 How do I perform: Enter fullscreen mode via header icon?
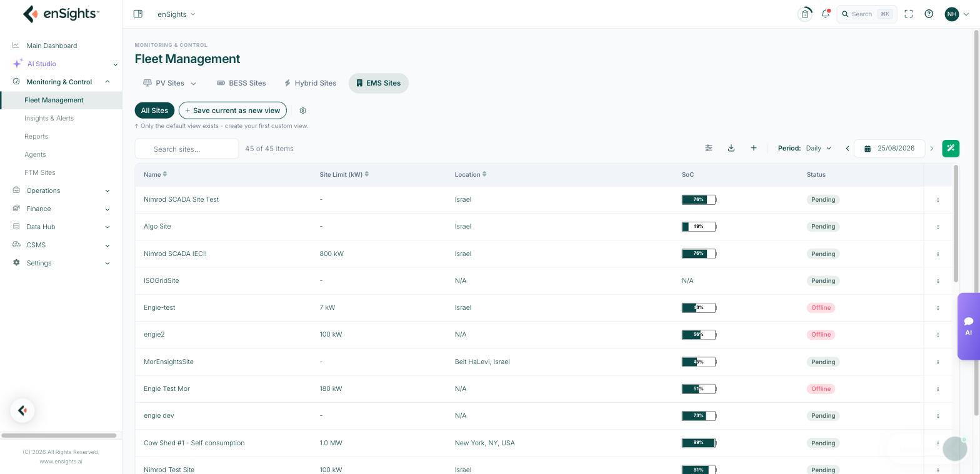(x=909, y=14)
